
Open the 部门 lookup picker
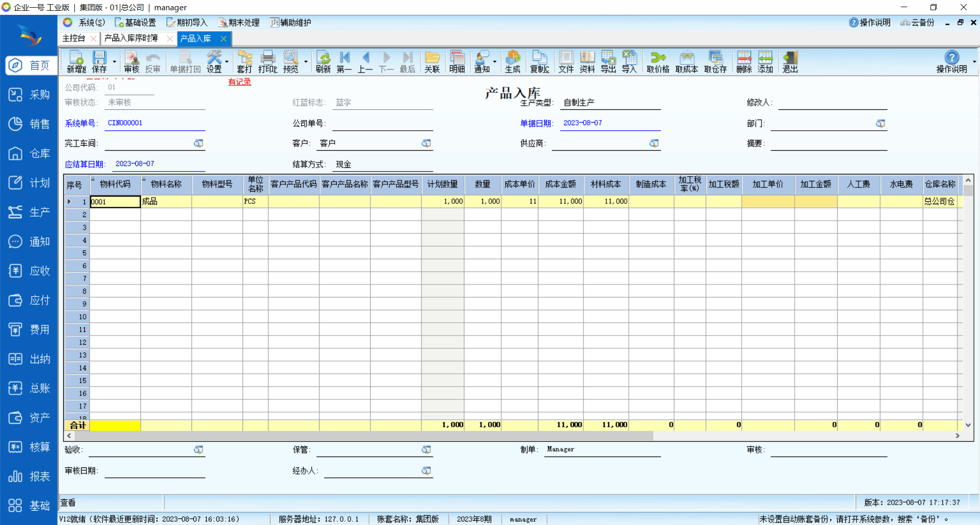click(x=880, y=124)
